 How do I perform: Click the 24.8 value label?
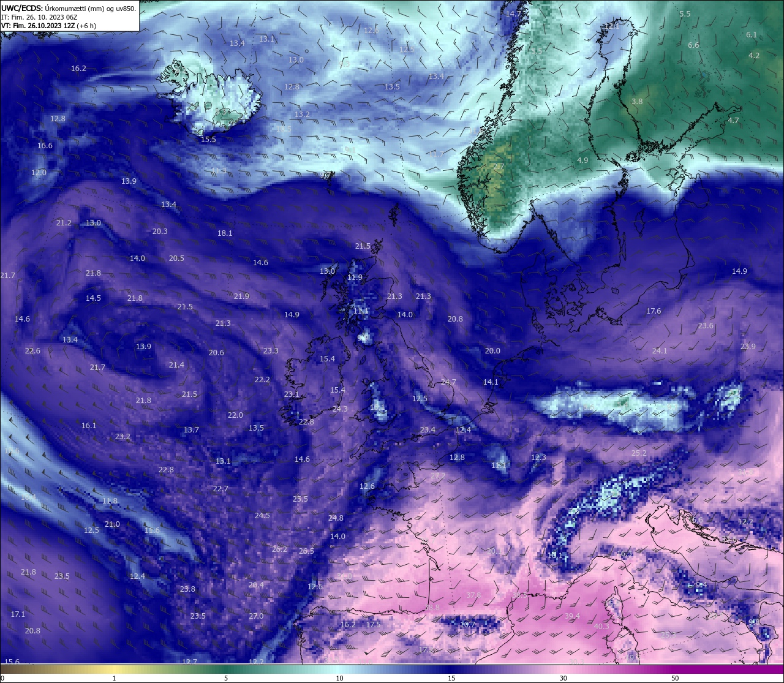[x=336, y=518]
